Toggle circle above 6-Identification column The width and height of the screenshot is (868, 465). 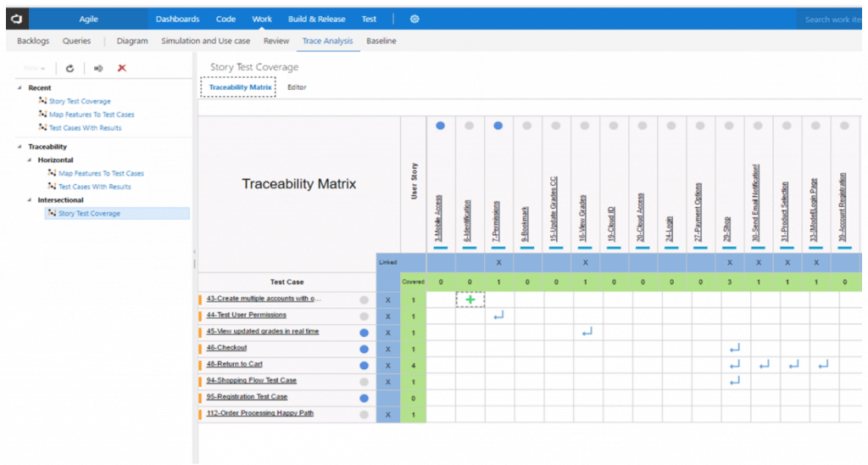coord(470,126)
